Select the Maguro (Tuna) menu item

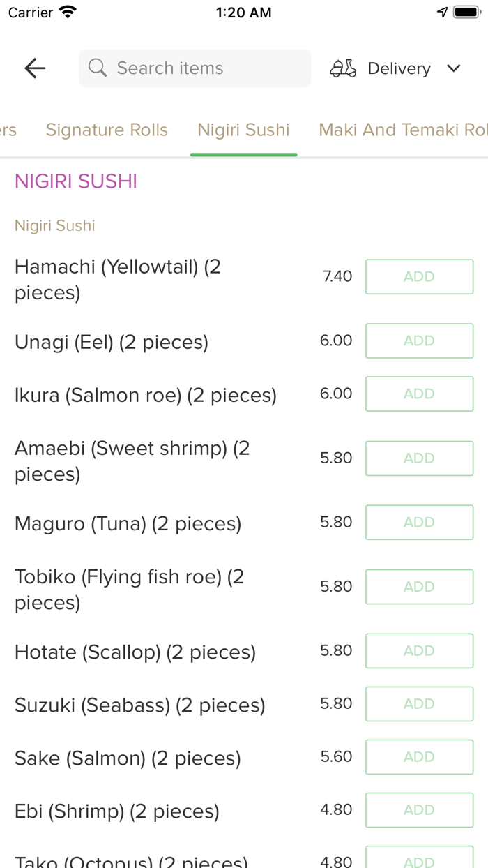coord(128,523)
